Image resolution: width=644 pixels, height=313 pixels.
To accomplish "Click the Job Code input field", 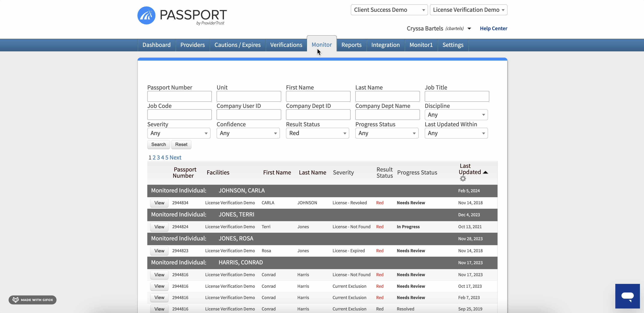I will click(179, 115).
